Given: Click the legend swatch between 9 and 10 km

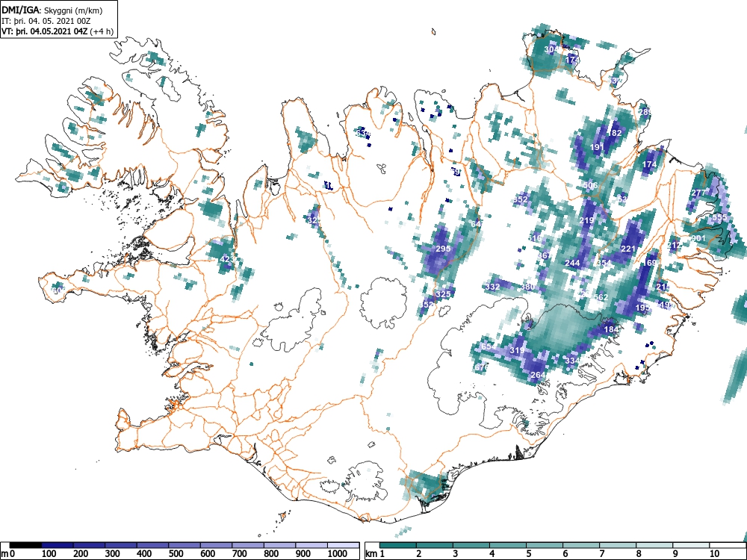Looking at the screenshot, I should [x=690, y=545].
